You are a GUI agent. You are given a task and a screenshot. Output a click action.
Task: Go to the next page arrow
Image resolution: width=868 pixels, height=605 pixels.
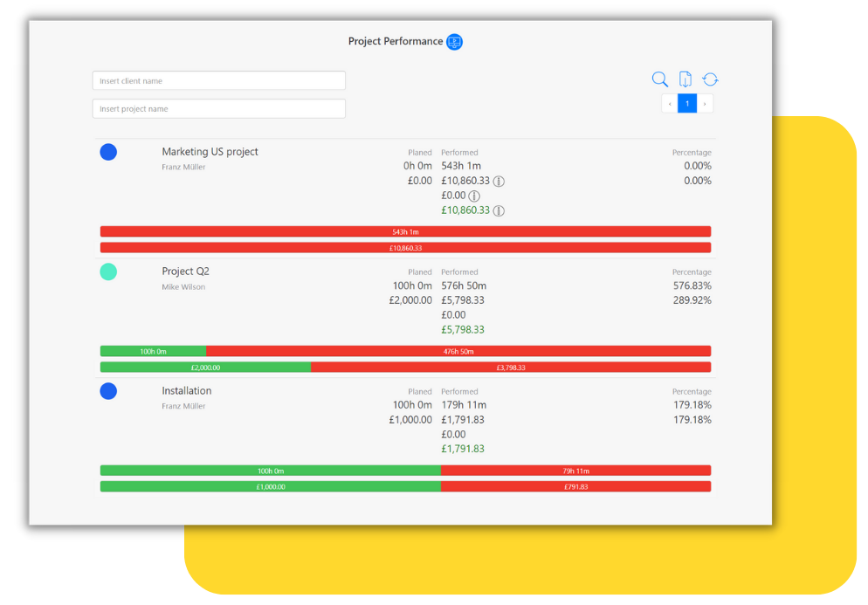pos(705,104)
